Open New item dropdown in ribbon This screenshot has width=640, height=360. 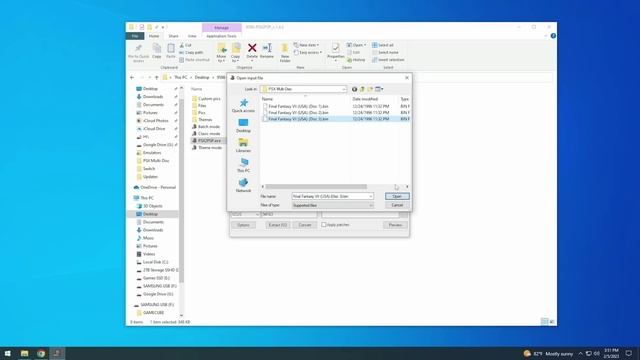(307, 45)
